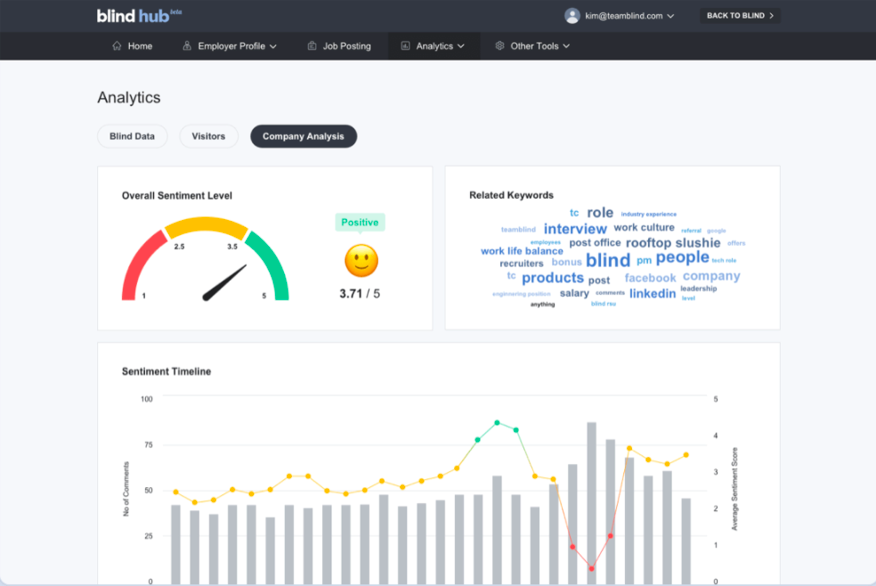Click the smiley face sentiment emoji
This screenshot has width=876, height=586.
coord(361,260)
